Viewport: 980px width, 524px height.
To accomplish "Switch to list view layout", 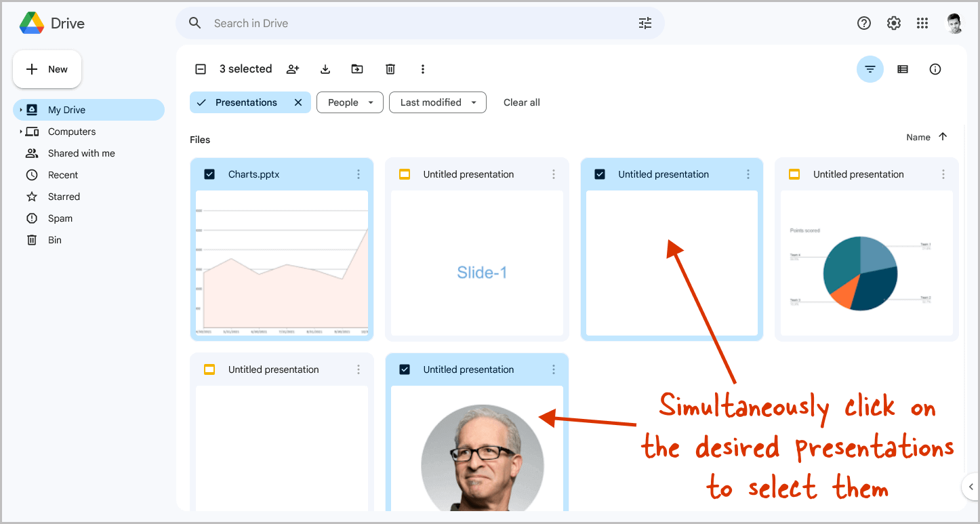I will coord(902,68).
